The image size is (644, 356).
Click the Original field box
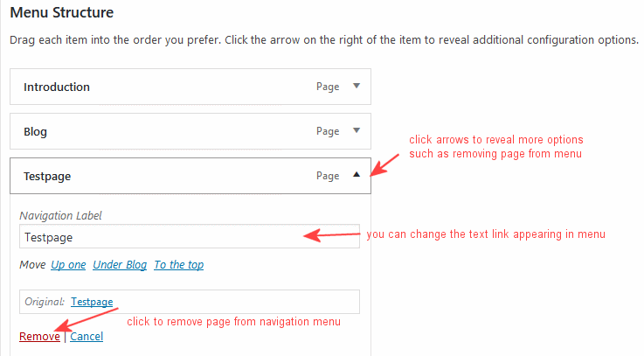click(x=190, y=302)
